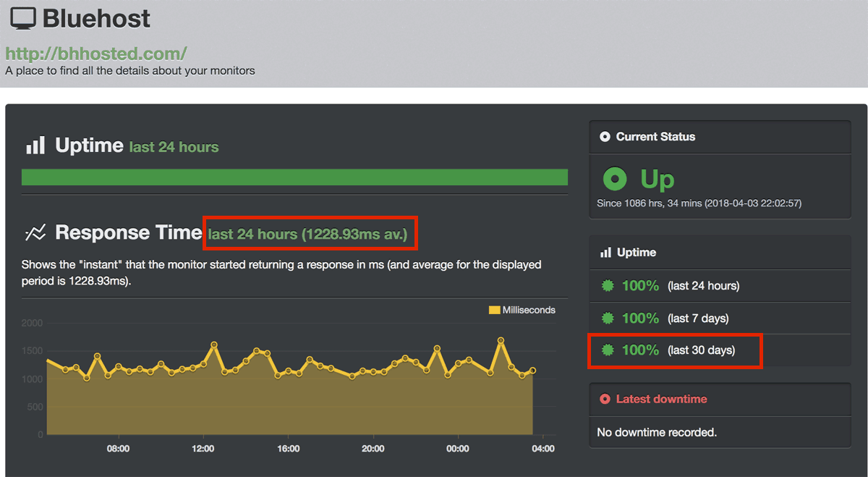868x477 pixels.
Task: Click the sidebar Uptime bars icon
Action: tap(605, 253)
